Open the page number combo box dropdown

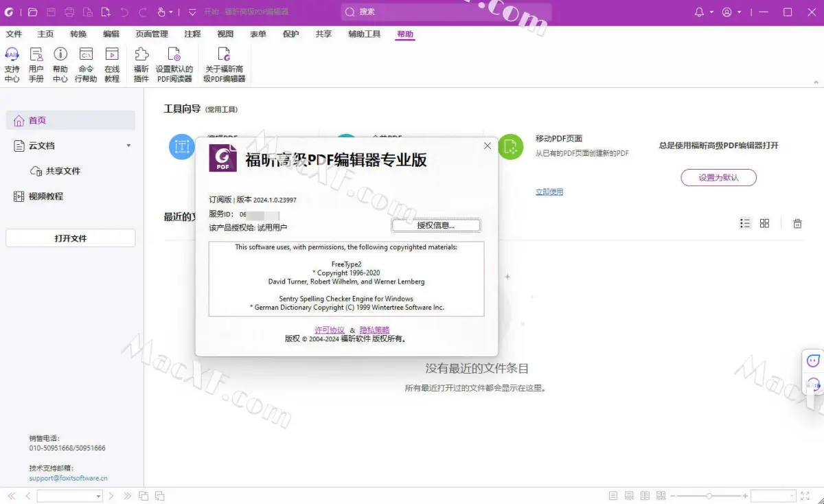pos(98,496)
